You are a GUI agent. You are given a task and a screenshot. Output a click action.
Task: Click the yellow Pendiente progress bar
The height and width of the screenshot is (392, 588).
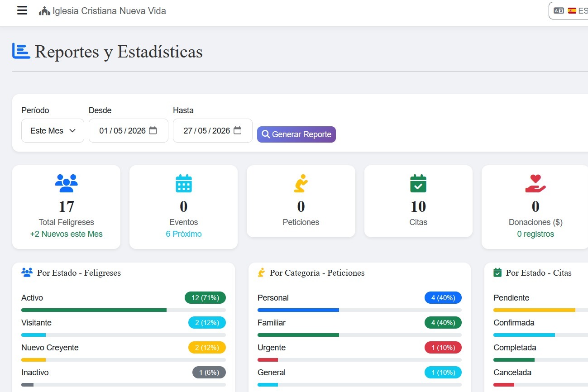534,310
